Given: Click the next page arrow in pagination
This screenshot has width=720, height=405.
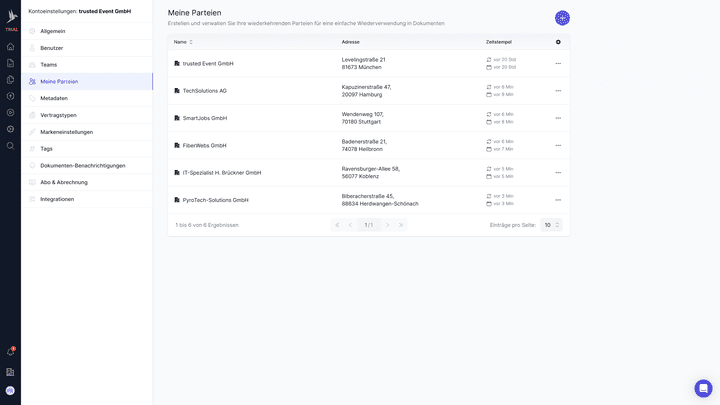Looking at the screenshot, I should 388,225.
